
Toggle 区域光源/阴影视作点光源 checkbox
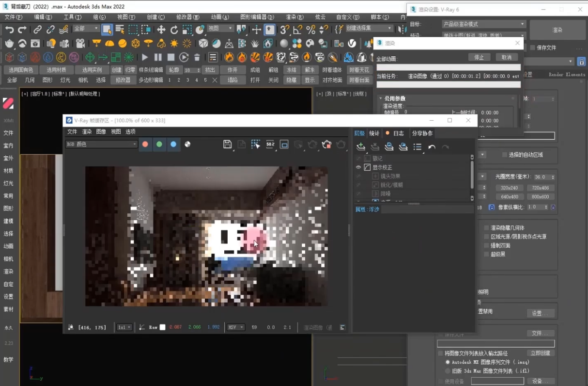point(486,237)
